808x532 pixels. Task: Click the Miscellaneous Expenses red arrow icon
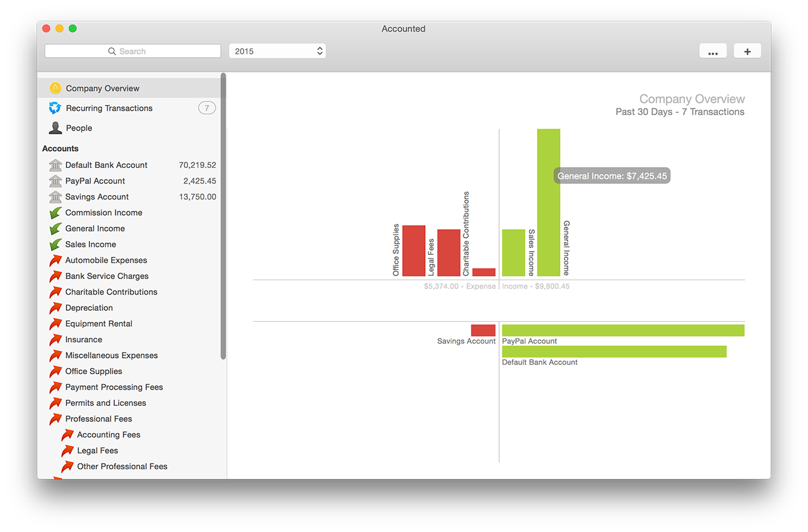click(x=55, y=355)
